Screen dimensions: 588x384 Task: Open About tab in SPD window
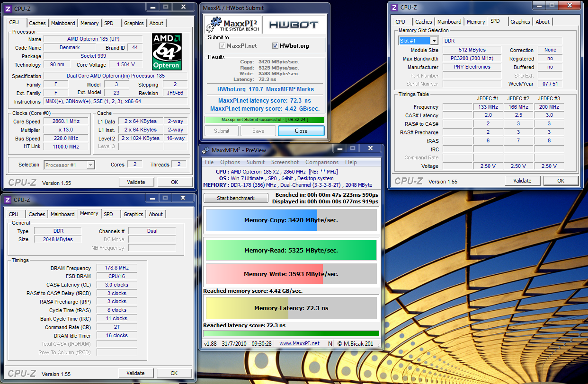[543, 22]
